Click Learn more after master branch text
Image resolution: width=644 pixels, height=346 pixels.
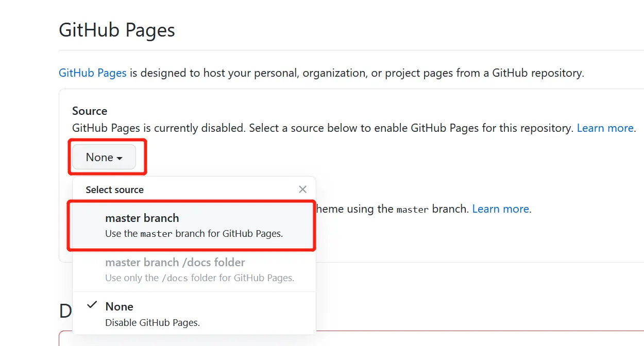[x=500, y=209]
